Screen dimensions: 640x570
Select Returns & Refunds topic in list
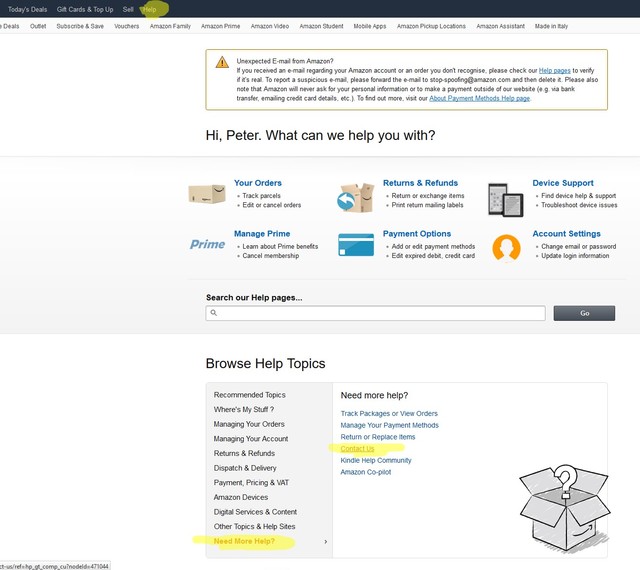(x=244, y=453)
